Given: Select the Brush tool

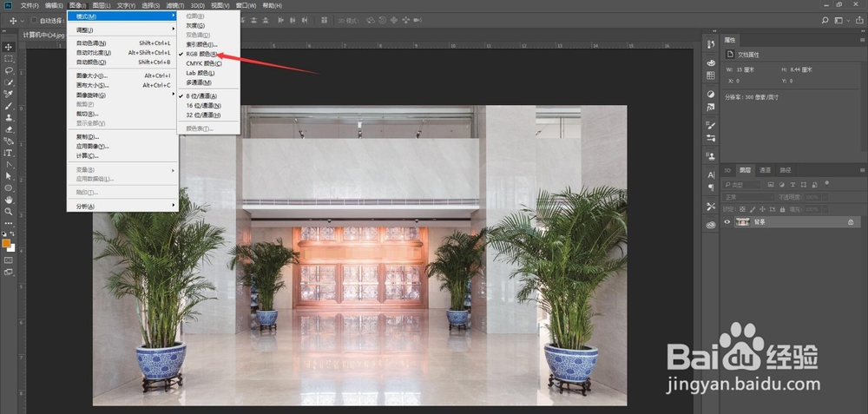Looking at the screenshot, I should (9, 106).
